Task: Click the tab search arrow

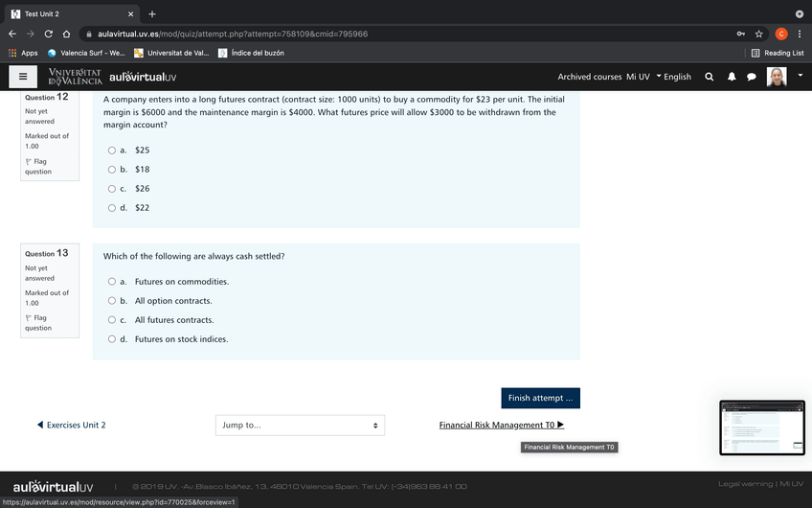Action: click(799, 14)
